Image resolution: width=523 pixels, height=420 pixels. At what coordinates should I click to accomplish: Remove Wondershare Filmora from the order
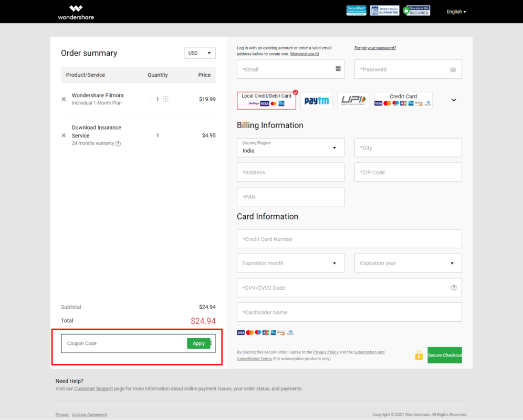coord(64,99)
